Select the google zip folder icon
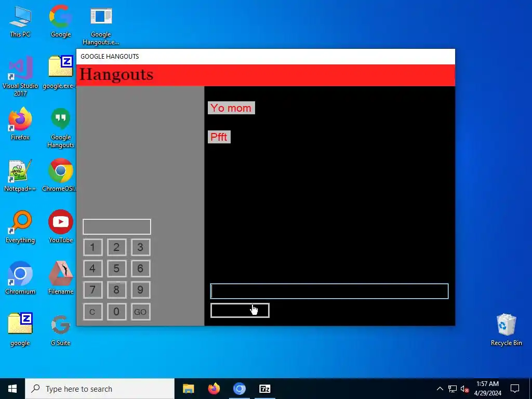 [20, 330]
